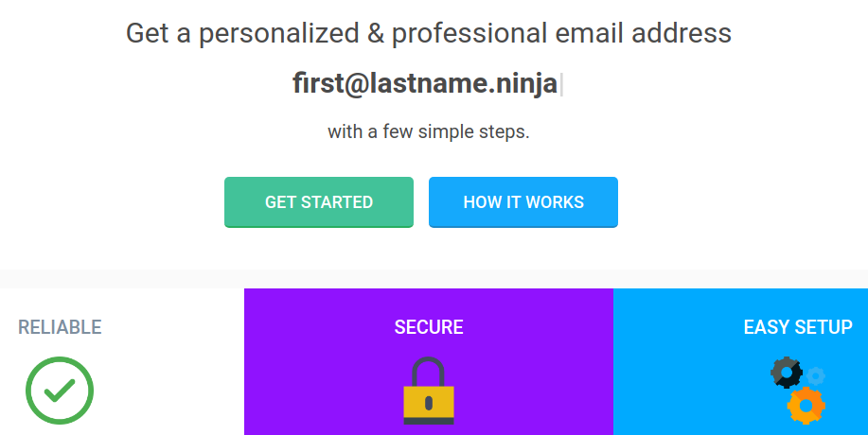Select the SECURE heading text
The width and height of the screenshot is (868, 435).
pyautogui.click(x=429, y=328)
